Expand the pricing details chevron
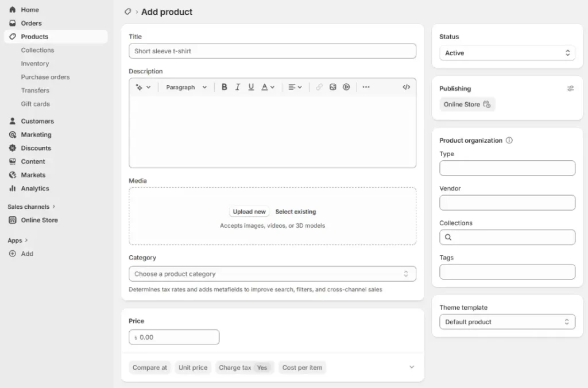The height and width of the screenshot is (388, 588). coord(412,367)
